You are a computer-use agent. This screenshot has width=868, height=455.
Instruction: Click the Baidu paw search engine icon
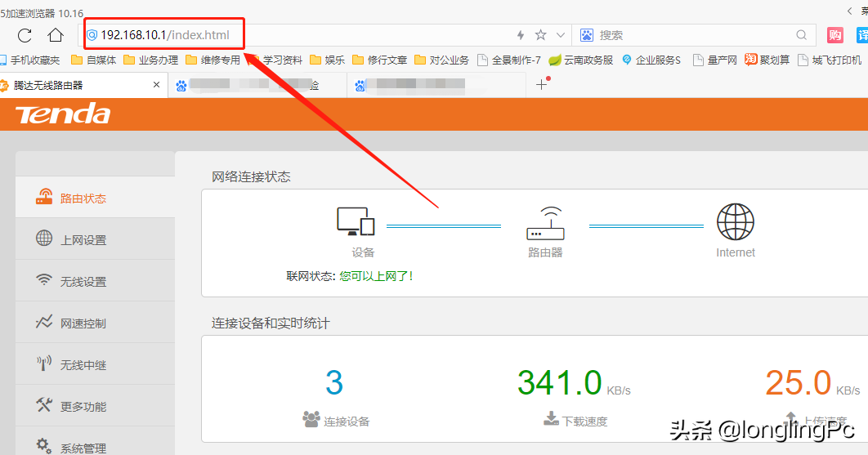pos(586,35)
